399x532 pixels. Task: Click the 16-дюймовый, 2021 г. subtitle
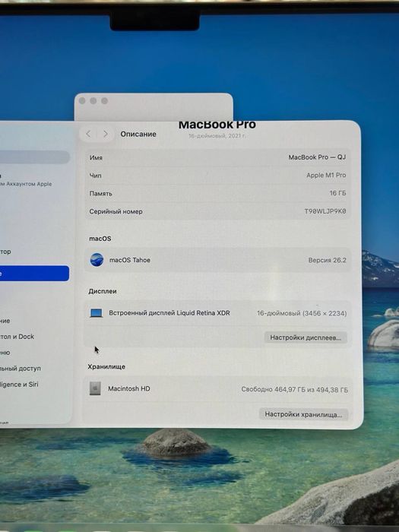(217, 136)
